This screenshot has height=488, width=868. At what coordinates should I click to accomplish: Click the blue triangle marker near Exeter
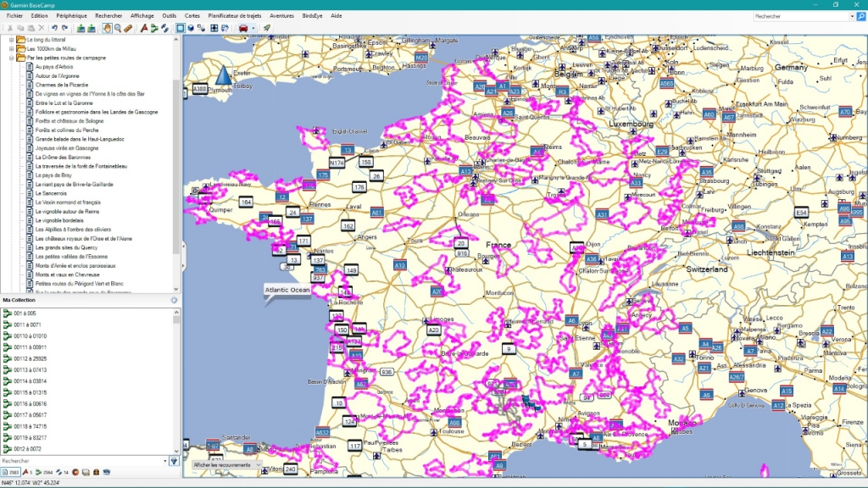pyautogui.click(x=223, y=75)
